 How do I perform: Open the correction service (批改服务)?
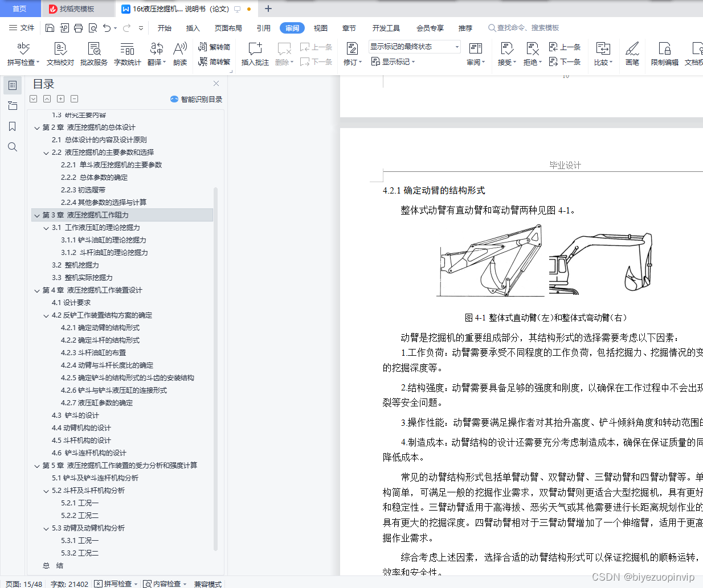94,54
